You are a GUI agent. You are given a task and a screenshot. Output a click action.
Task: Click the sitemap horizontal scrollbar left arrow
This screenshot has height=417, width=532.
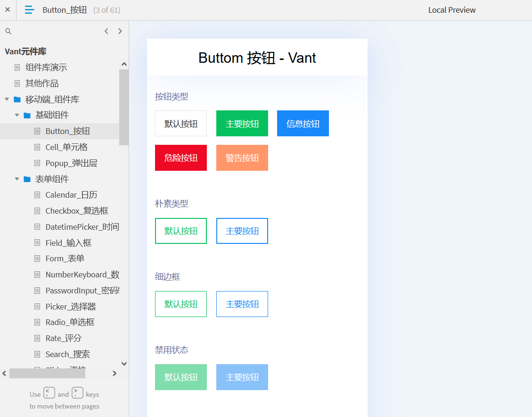[x=4, y=374]
